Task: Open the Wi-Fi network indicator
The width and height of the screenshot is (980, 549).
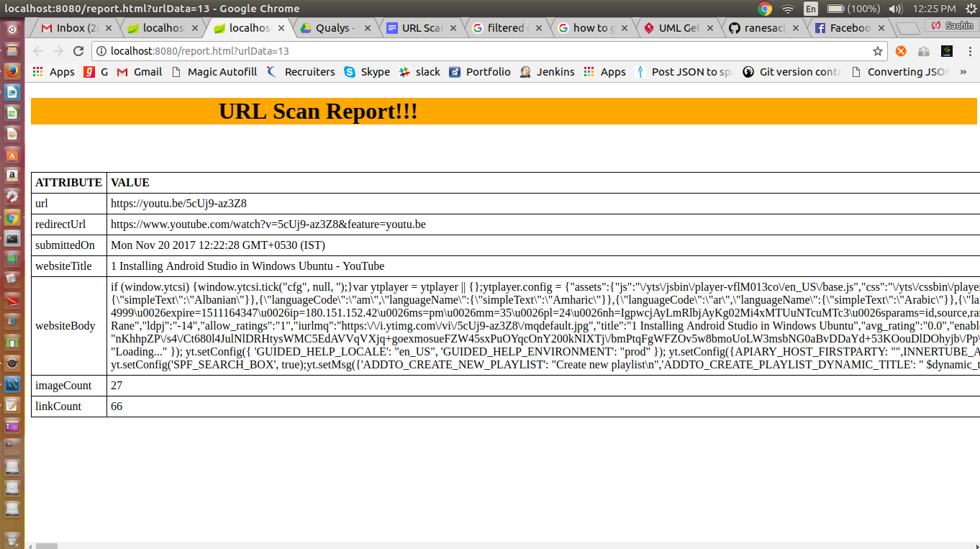Action: coord(788,9)
